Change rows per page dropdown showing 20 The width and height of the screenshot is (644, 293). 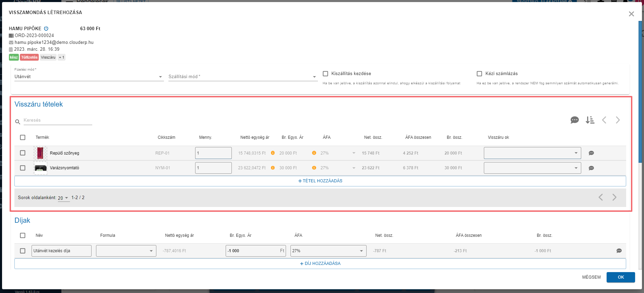[x=63, y=198]
